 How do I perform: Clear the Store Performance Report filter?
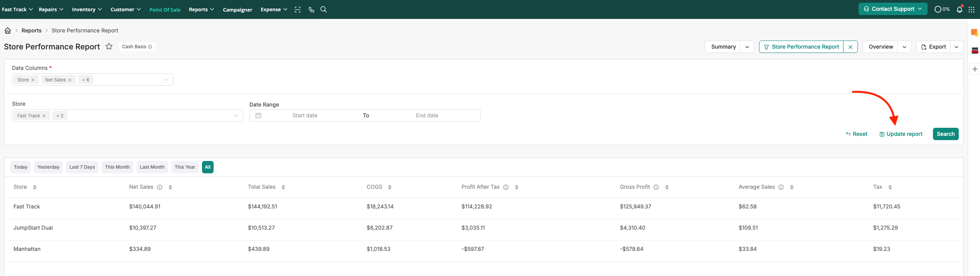tap(850, 47)
